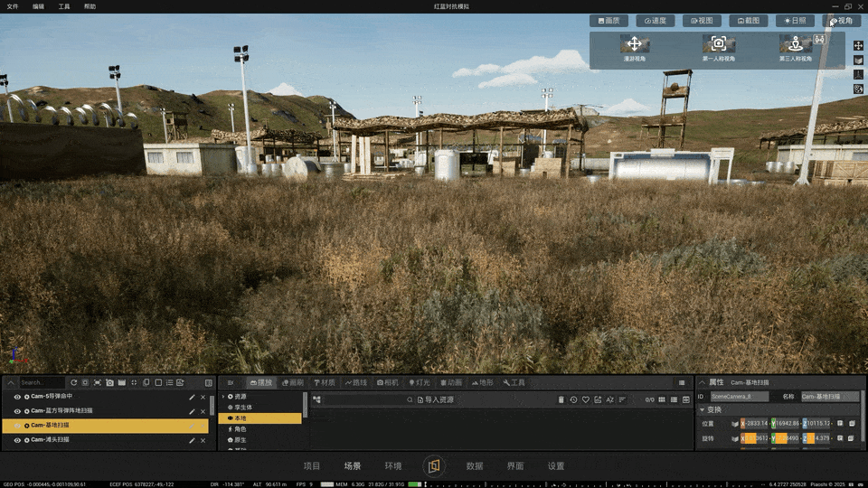Click the heart favorites icon in resource toolbar
This screenshot has height=488, width=868.
(x=586, y=399)
